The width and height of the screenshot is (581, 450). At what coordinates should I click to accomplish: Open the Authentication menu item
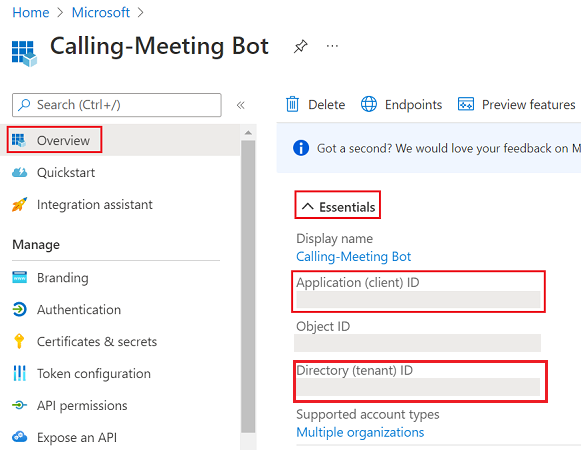point(79,310)
